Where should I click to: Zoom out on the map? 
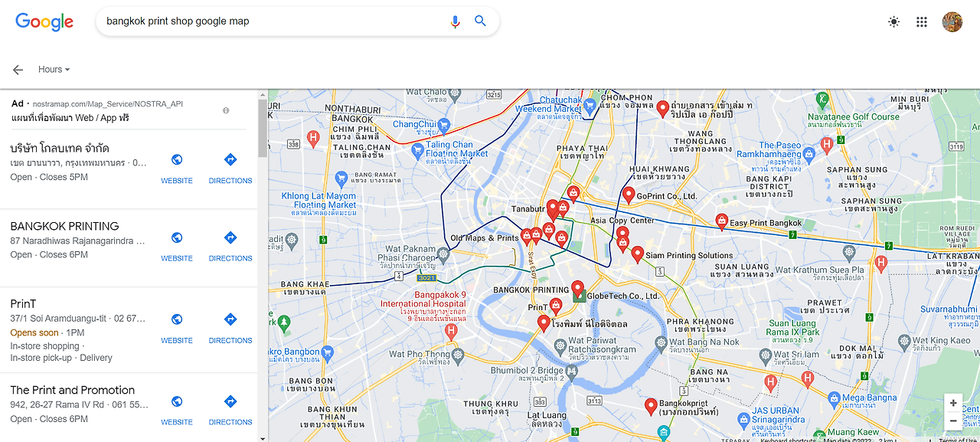[x=952, y=421]
